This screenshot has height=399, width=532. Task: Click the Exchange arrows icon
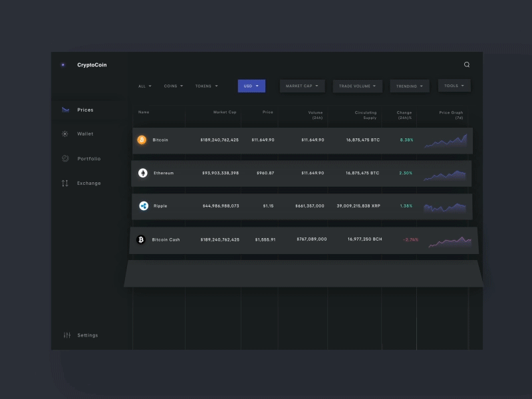click(x=65, y=184)
